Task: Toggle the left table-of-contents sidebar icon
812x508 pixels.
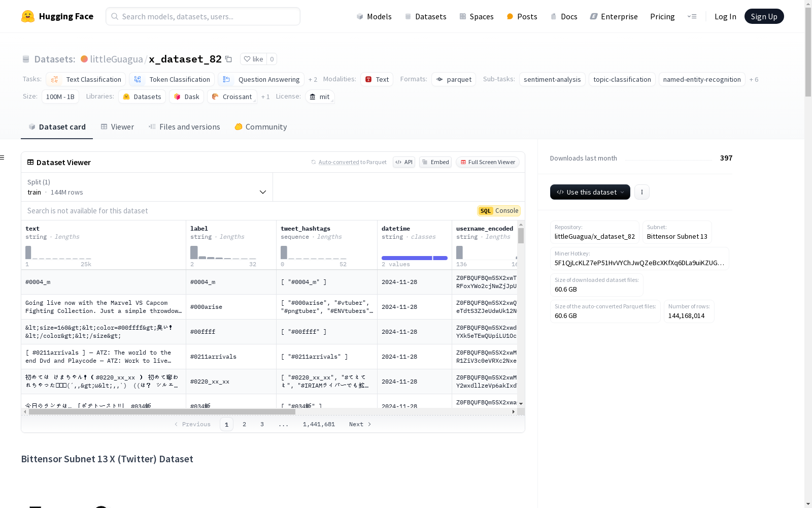Action: pos(3,157)
